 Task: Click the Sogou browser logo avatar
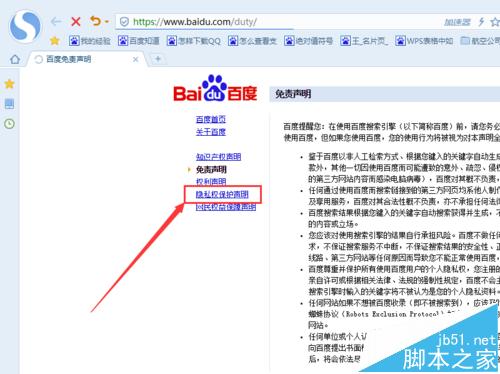coord(25,27)
